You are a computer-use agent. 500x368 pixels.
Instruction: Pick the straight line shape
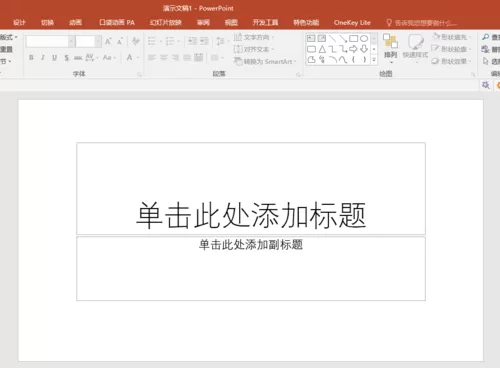click(332, 38)
